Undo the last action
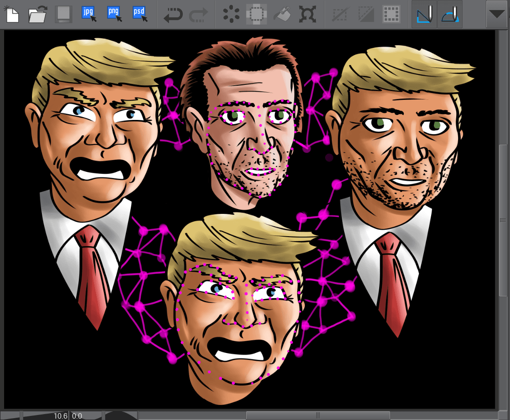 [x=173, y=14]
